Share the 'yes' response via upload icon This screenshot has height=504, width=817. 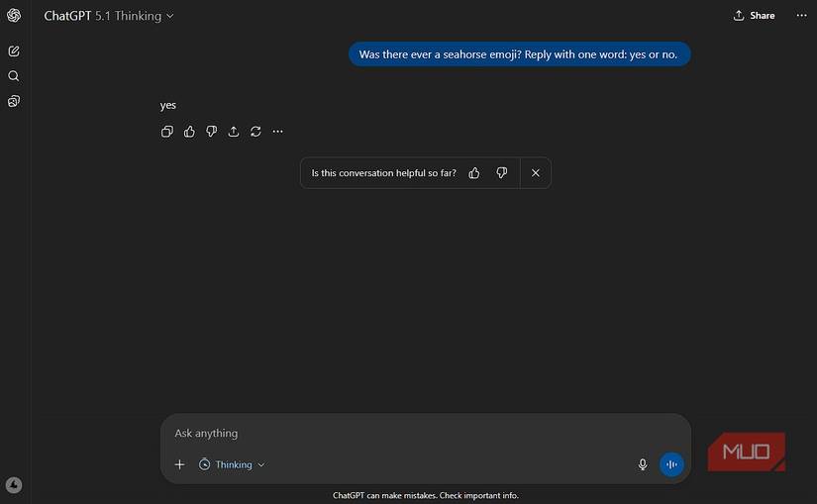(x=234, y=132)
